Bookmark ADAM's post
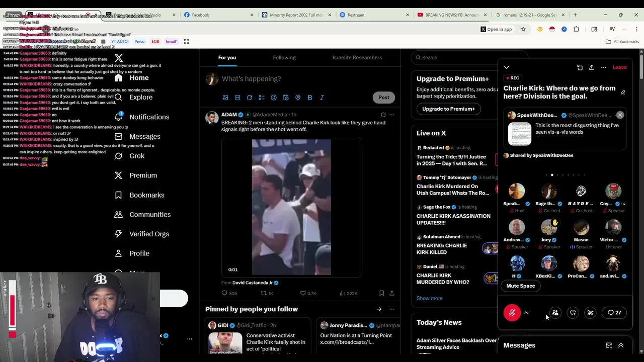Image resolution: width=644 pixels, height=362 pixels. [382, 293]
